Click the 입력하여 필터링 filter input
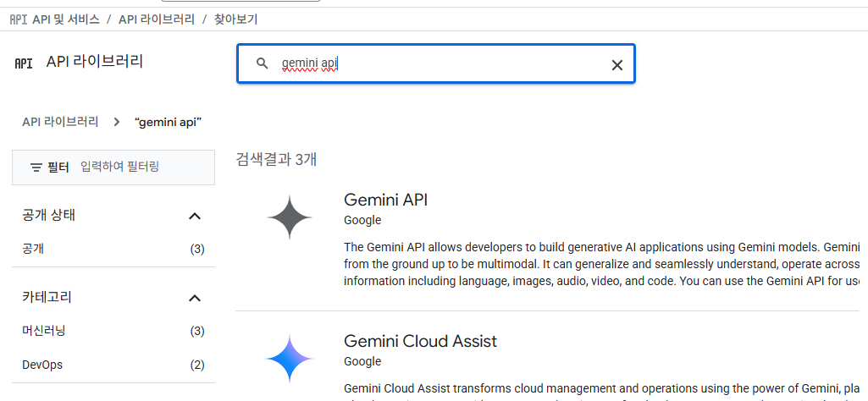 point(119,167)
